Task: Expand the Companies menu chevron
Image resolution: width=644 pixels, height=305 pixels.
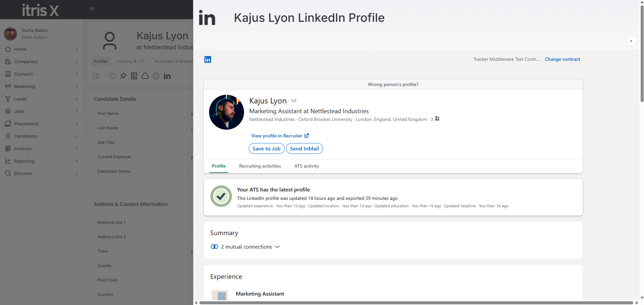Action: tap(77, 62)
